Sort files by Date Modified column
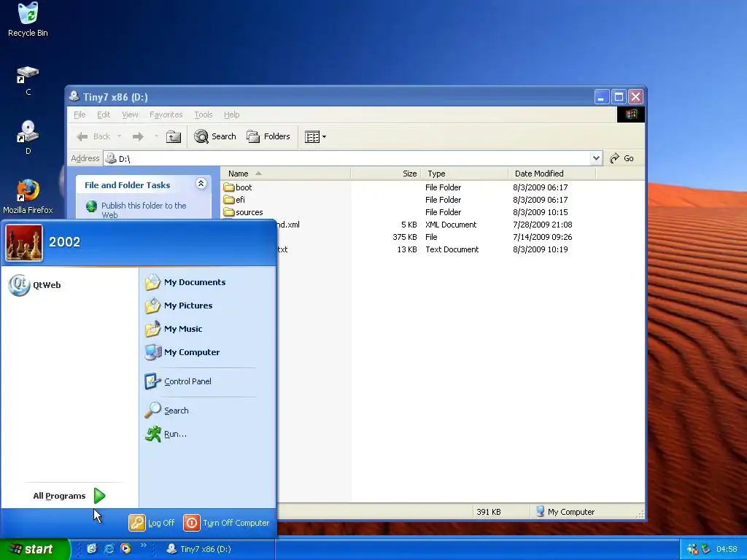Screen dimensions: 747x560 (x=552, y=174)
